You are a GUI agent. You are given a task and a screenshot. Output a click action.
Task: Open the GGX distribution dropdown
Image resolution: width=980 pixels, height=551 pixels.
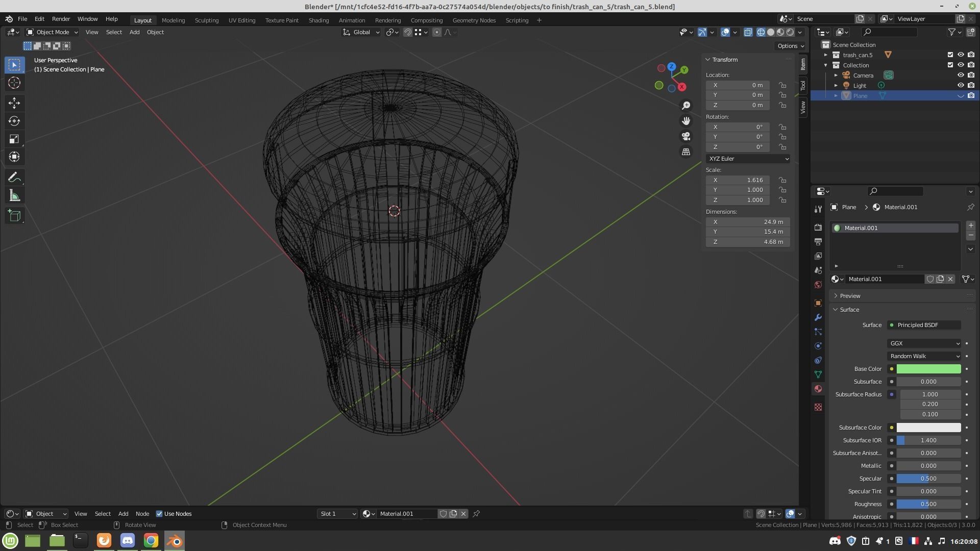(x=924, y=343)
